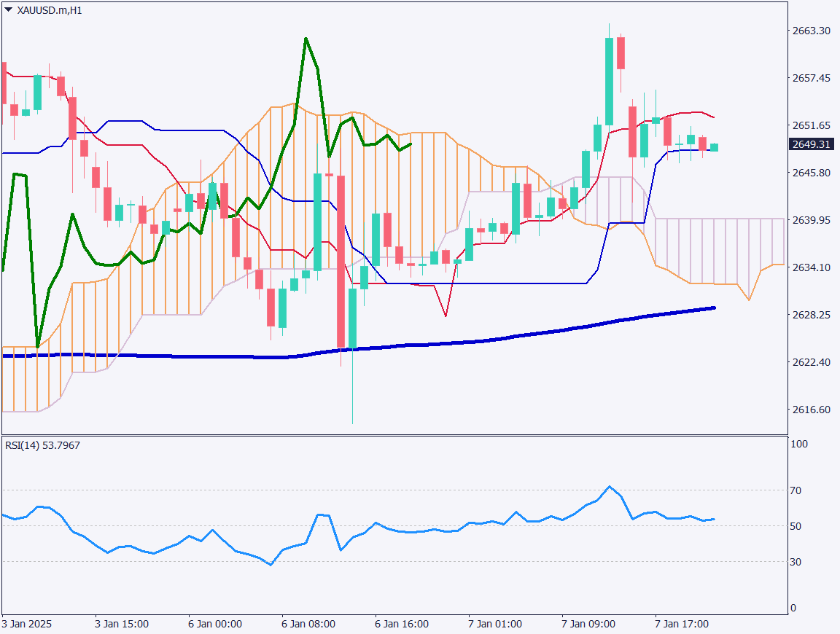Click the RSI 30 level label
Image resolution: width=840 pixels, height=634 pixels.
(x=796, y=562)
